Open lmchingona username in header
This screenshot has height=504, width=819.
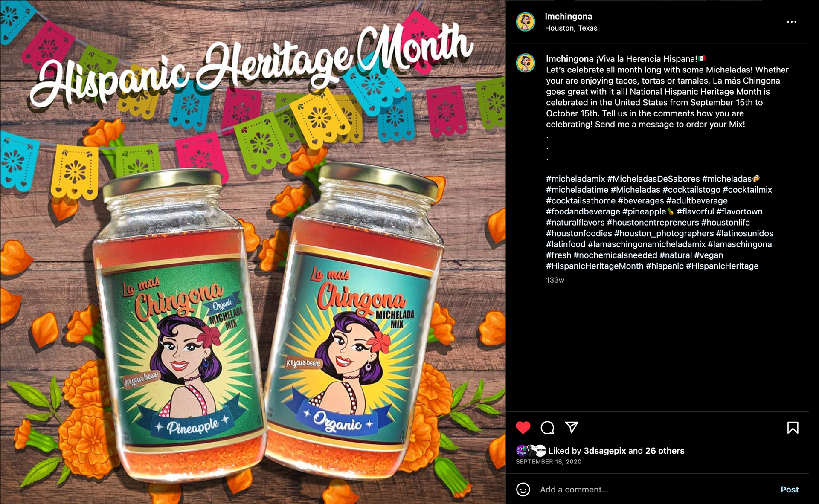568,16
